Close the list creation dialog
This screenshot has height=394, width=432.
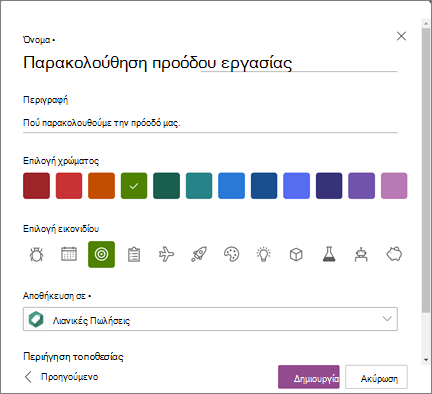[x=401, y=36]
